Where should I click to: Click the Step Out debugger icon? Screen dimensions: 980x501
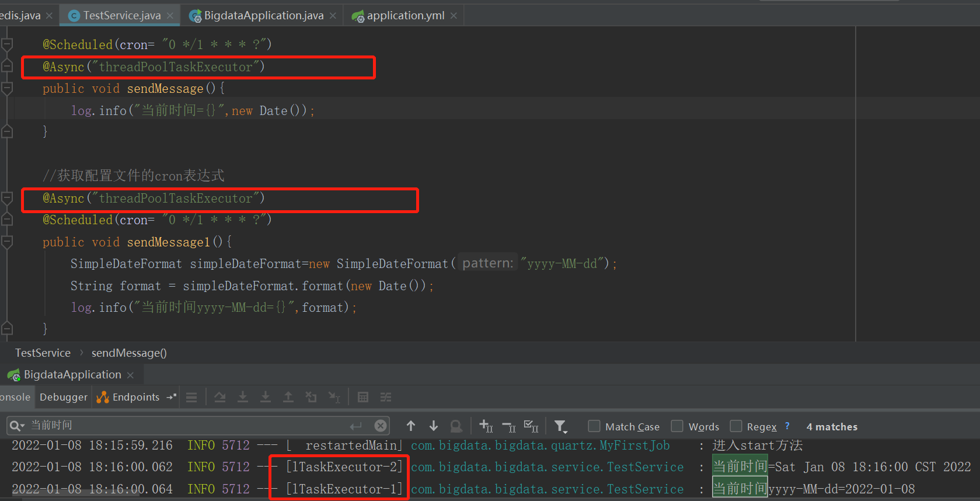(288, 398)
